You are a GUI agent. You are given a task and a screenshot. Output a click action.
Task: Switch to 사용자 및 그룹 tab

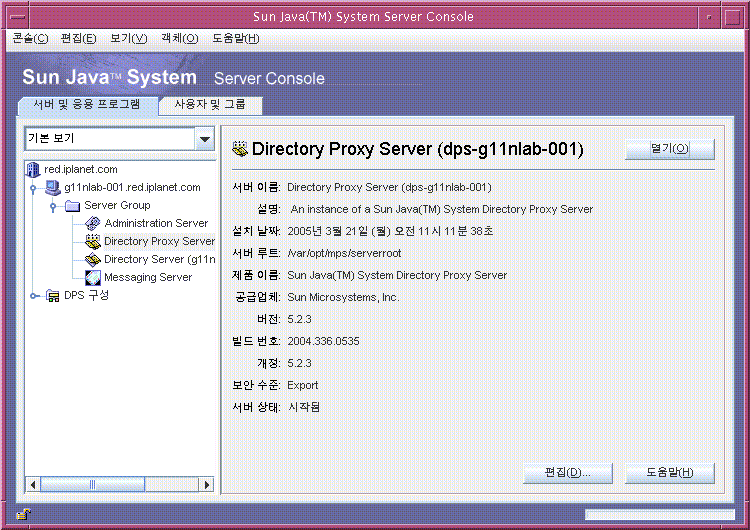pyautogui.click(x=210, y=105)
